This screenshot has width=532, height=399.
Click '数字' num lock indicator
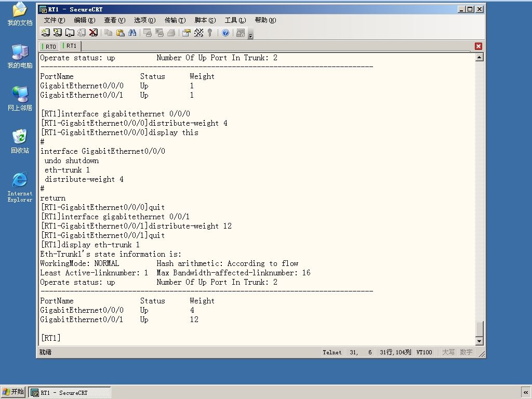coord(466,352)
